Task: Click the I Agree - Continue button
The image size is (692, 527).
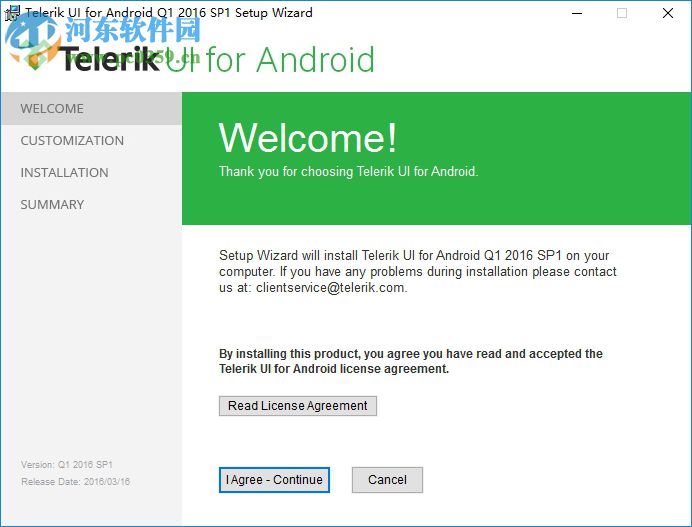Action: pos(274,480)
